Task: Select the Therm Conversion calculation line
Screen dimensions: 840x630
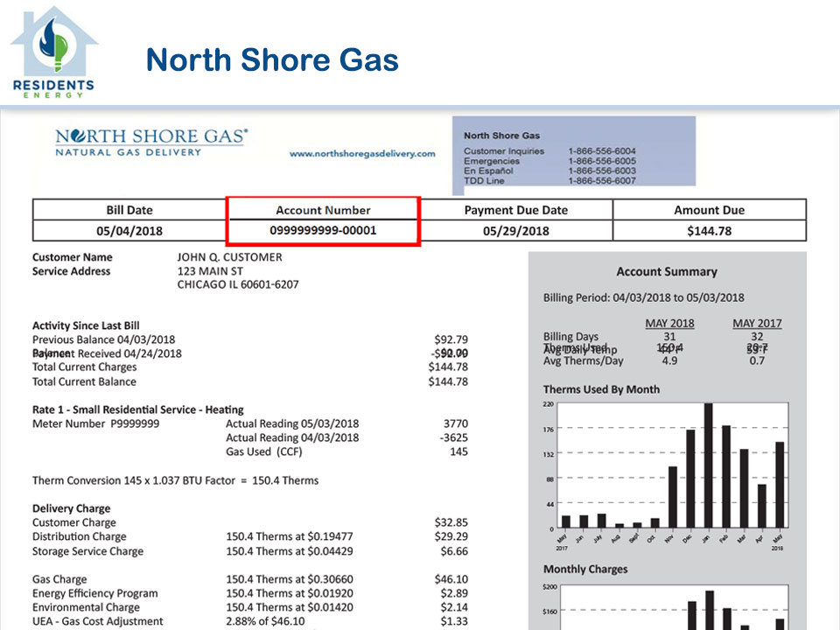Action: coord(175,480)
